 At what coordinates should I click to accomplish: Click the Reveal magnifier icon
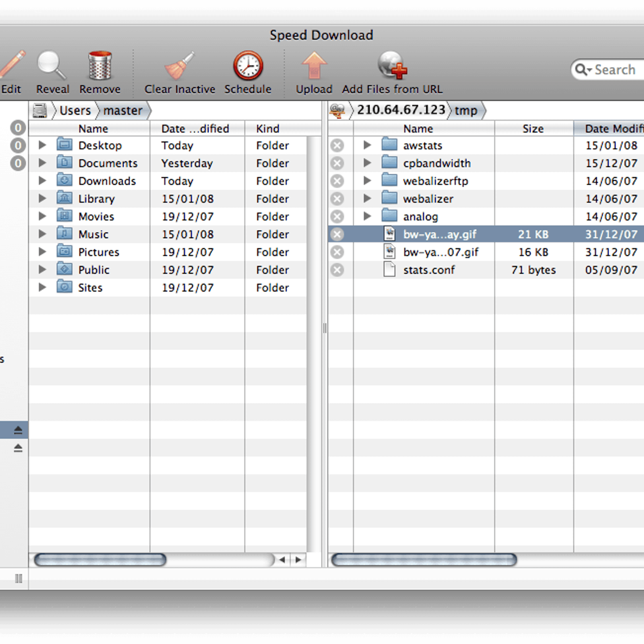click(52, 65)
